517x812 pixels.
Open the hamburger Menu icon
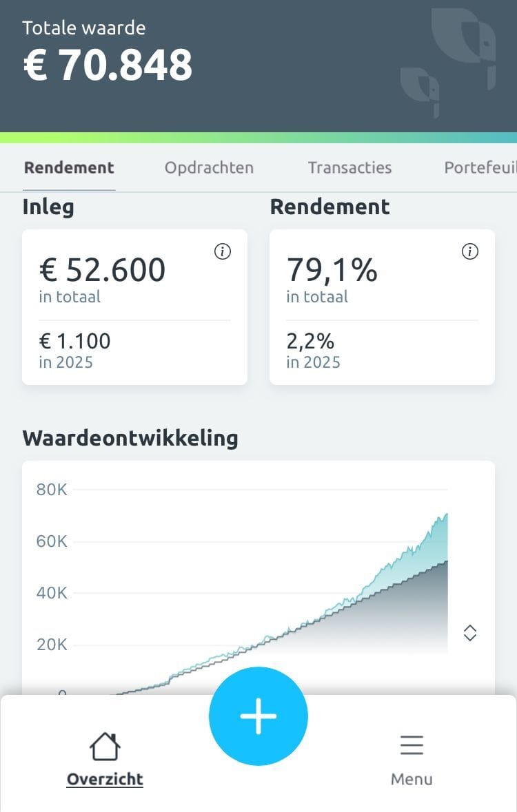tap(412, 745)
